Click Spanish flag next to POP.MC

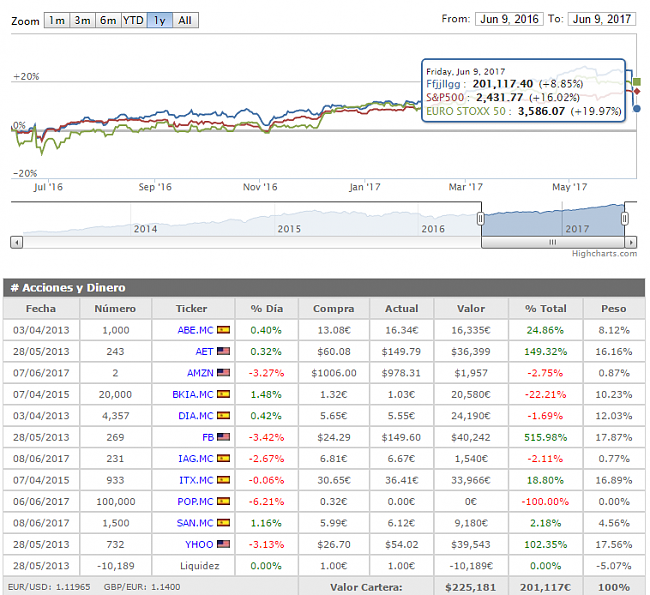coord(223,501)
